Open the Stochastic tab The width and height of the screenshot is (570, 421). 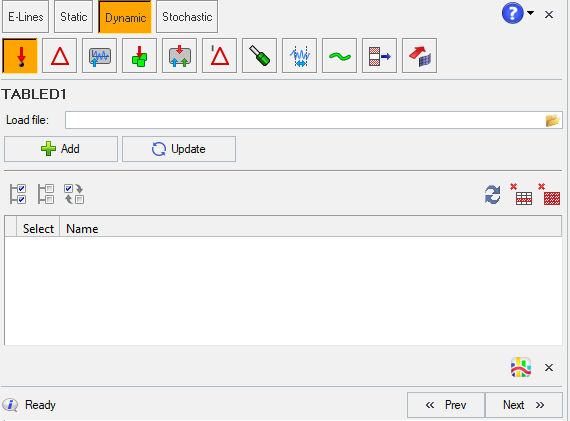(x=187, y=17)
